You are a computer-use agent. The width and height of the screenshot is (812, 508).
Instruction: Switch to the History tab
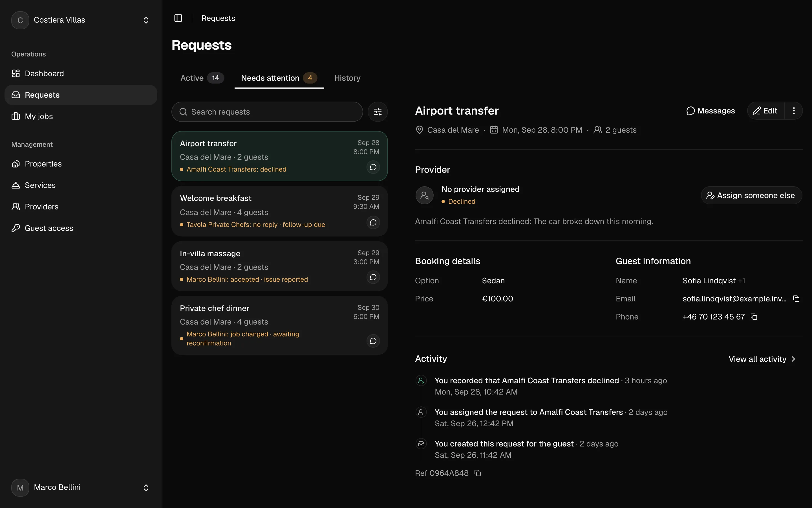pyautogui.click(x=347, y=78)
